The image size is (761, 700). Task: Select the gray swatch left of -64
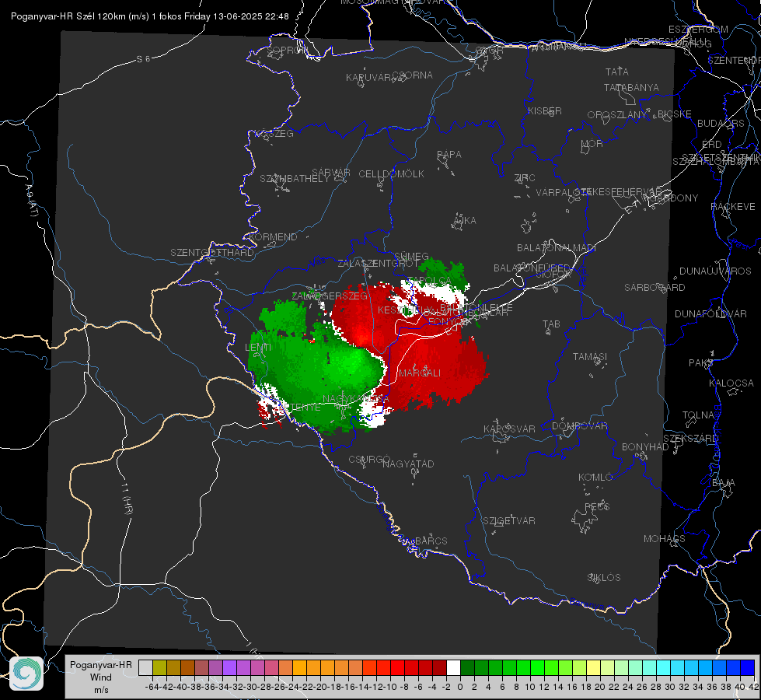click(x=145, y=668)
